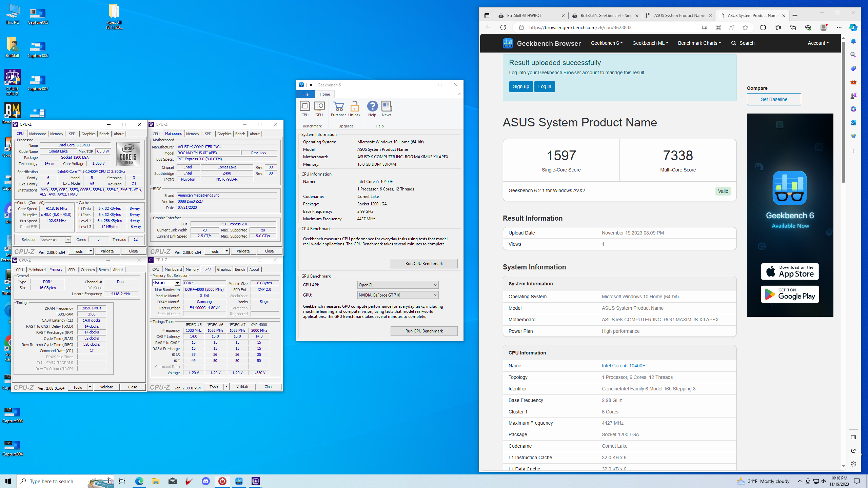The width and height of the screenshot is (868, 488).
Task: Add this page to favorites star icon
Action: 745,27
